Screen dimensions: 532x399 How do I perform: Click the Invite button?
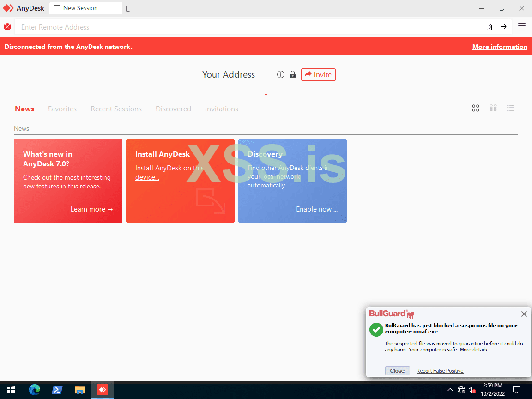[x=318, y=75]
